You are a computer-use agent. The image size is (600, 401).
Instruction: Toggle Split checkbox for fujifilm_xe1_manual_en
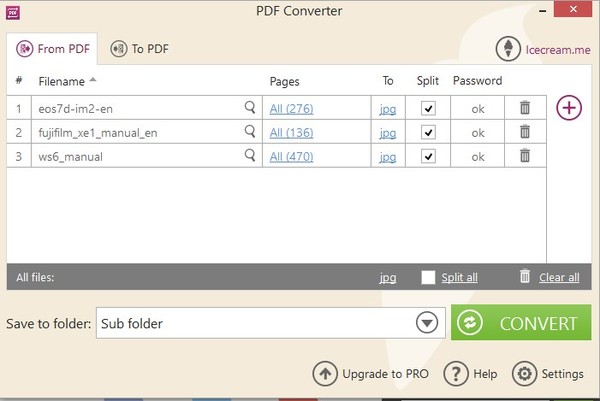point(429,132)
